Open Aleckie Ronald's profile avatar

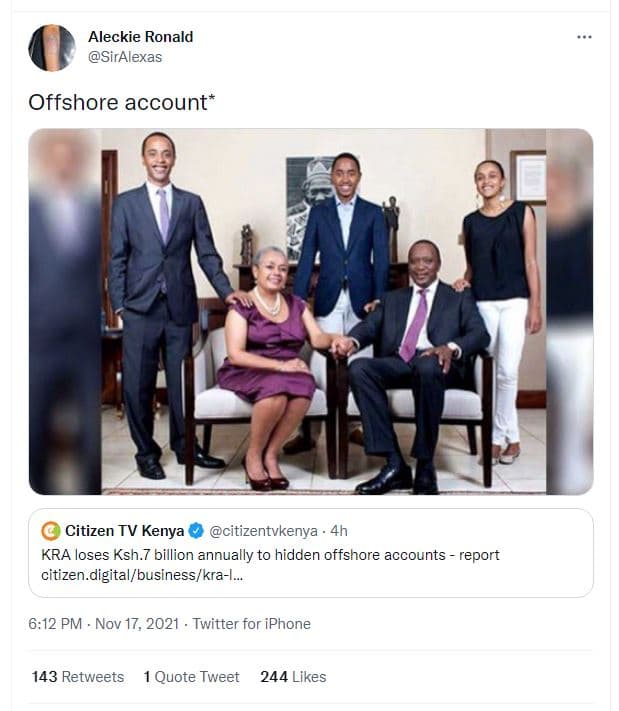[52, 47]
